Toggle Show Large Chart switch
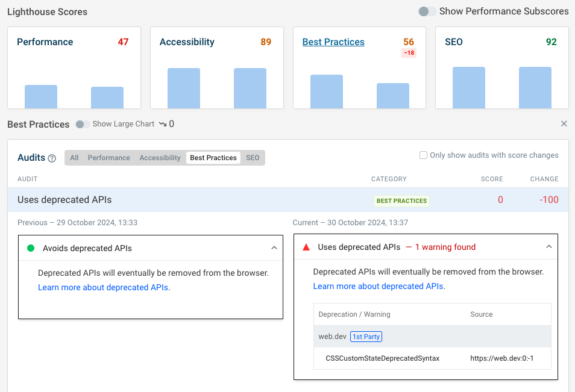This screenshot has width=575, height=392. point(83,124)
